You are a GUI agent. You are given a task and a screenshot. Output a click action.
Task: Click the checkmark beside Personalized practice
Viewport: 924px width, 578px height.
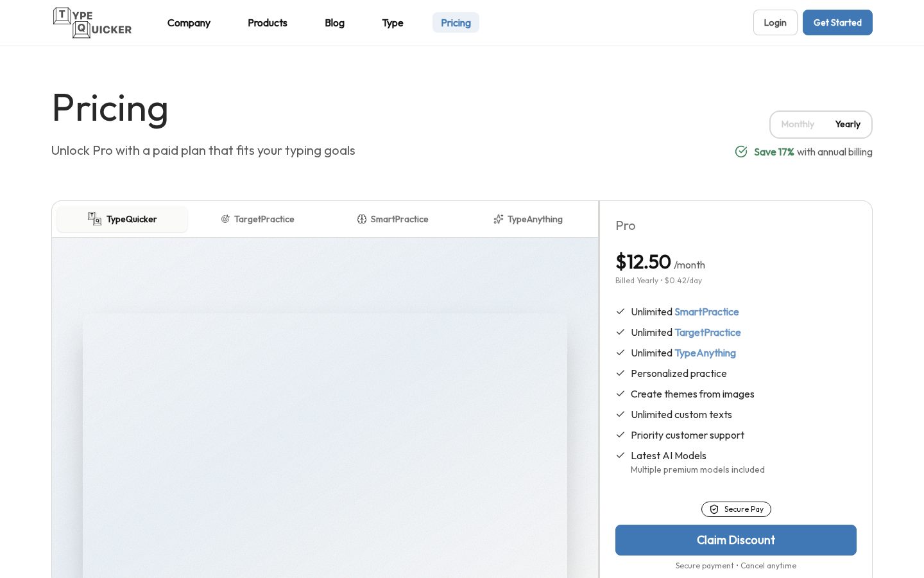(620, 373)
